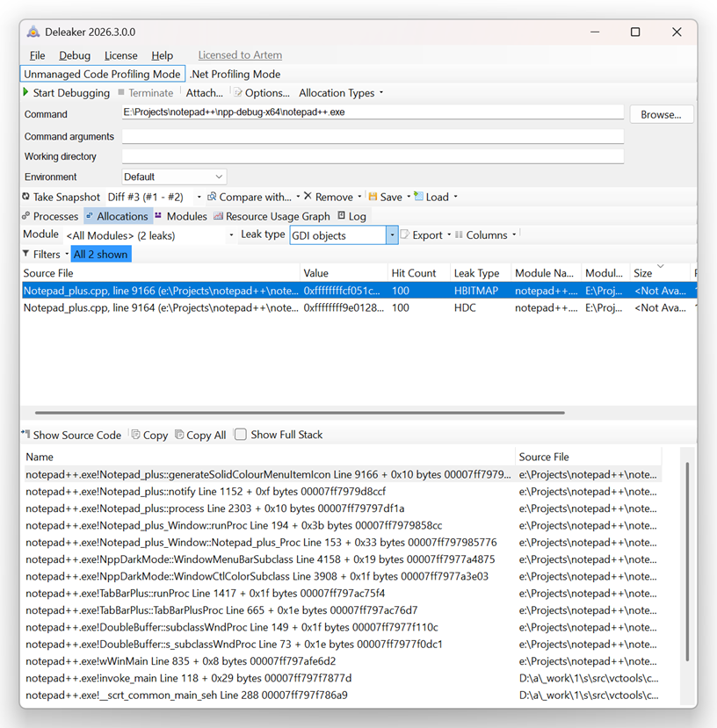This screenshot has height=728, width=717.
Task: Take Snapshot using the refresh icon
Action: (26, 197)
